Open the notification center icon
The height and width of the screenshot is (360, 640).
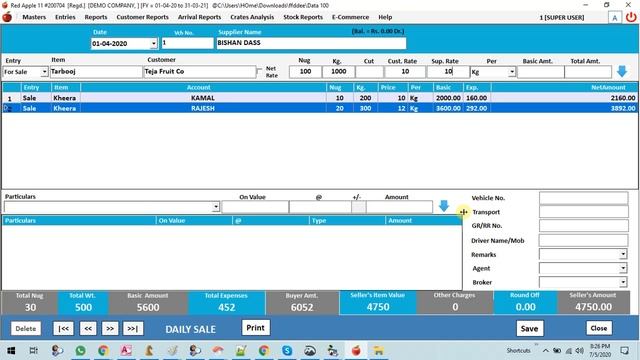click(x=624, y=350)
